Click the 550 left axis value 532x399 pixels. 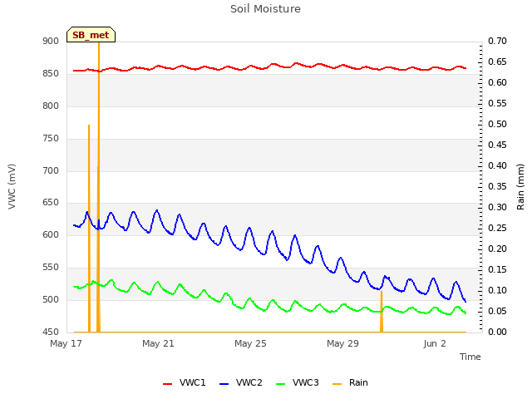(51, 268)
